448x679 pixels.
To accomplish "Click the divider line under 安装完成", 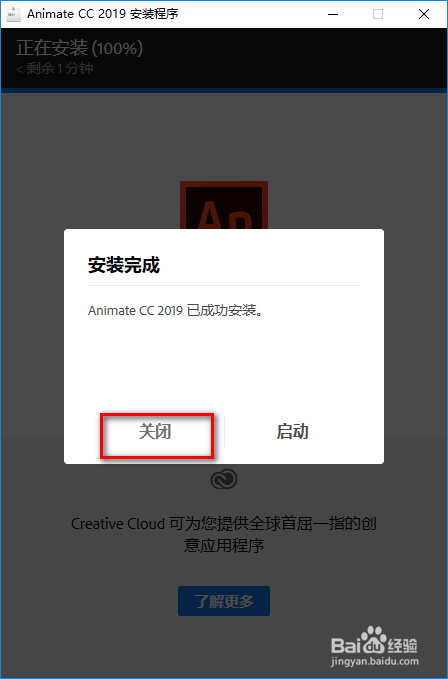I will point(224,286).
